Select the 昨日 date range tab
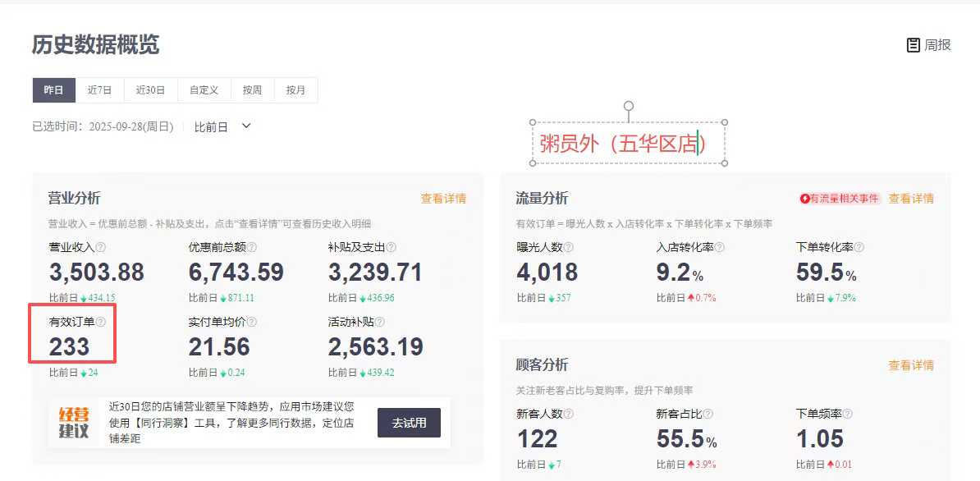 tap(53, 90)
